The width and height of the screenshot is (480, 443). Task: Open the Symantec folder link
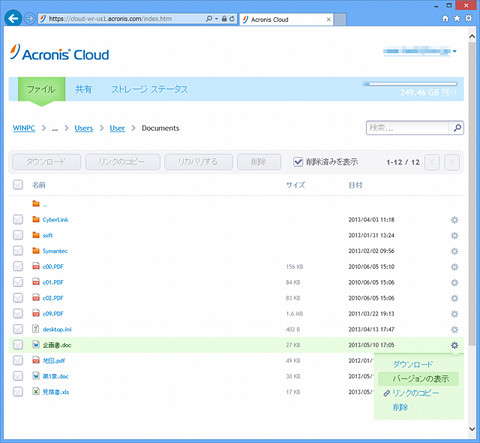(x=55, y=251)
